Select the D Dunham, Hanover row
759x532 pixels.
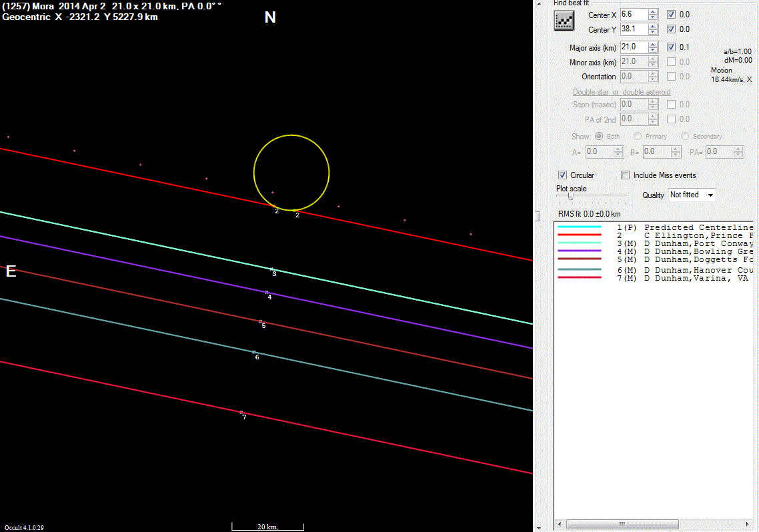656,271
